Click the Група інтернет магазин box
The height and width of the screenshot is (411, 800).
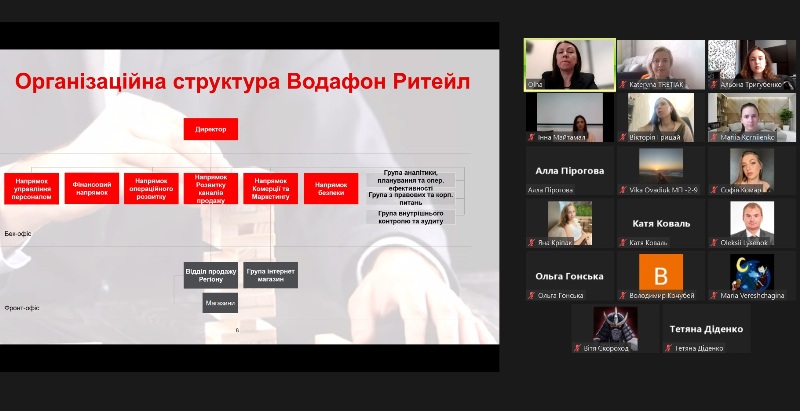(x=270, y=275)
